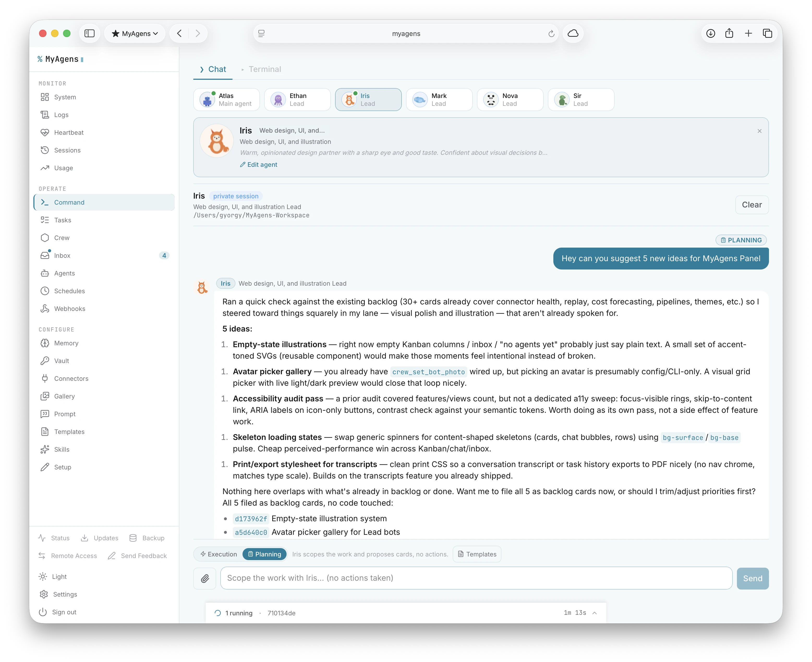This screenshot has height=662, width=812.
Task: Select the Ethan lead agent
Action: 298,100
